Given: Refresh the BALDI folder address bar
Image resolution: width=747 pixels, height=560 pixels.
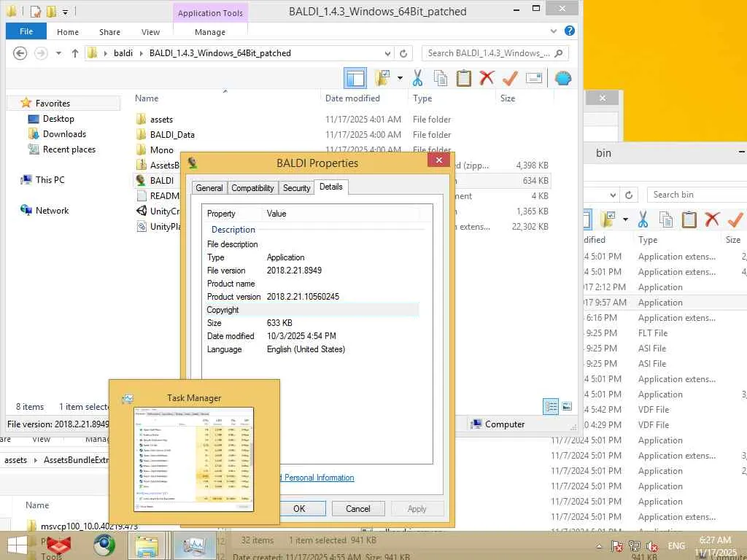Looking at the screenshot, I should (403, 53).
